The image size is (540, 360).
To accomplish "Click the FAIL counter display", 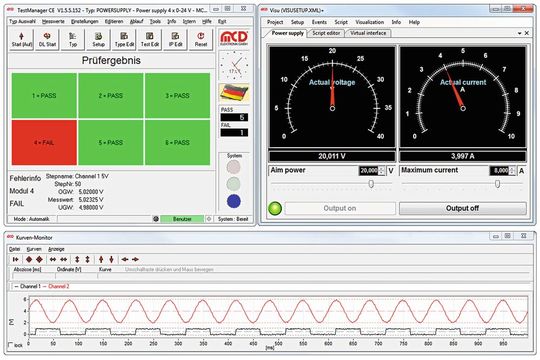I will point(234,133).
